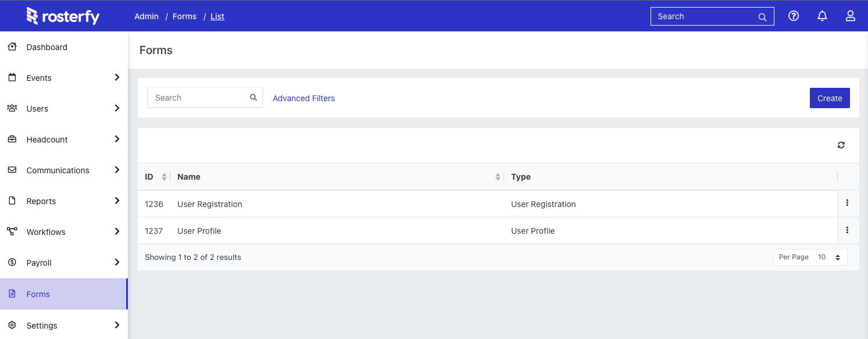Open the notifications bell
Image resolution: width=868 pixels, height=339 pixels.
click(822, 16)
